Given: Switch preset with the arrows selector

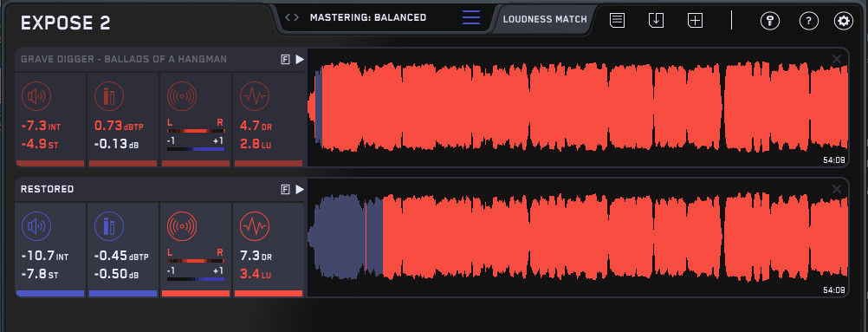Looking at the screenshot, I should pos(292,17).
